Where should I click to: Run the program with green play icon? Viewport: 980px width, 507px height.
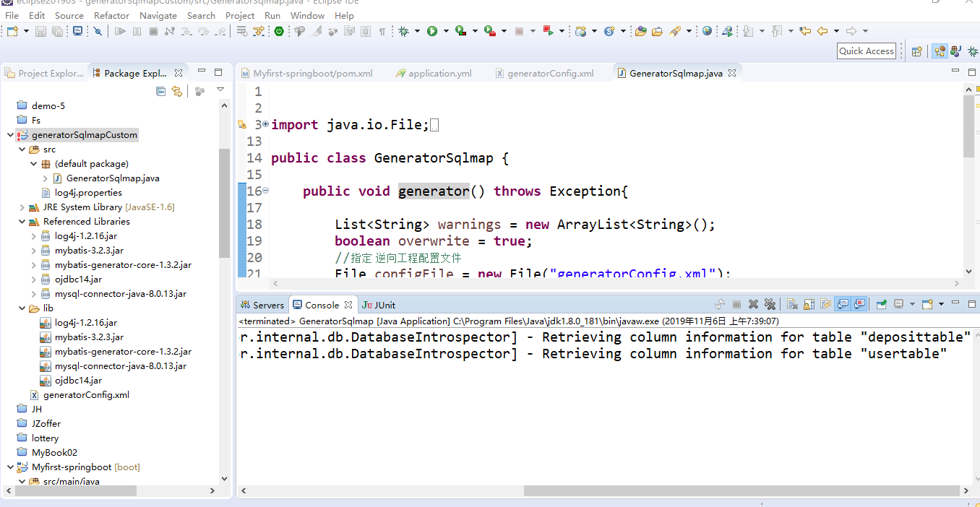click(431, 31)
